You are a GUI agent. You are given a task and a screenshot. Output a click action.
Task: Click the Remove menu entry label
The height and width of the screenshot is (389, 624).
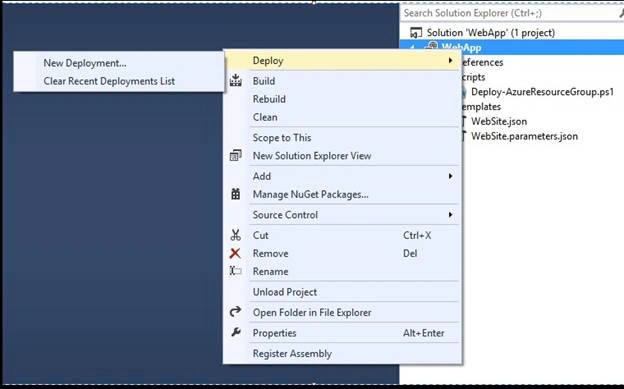click(x=270, y=253)
